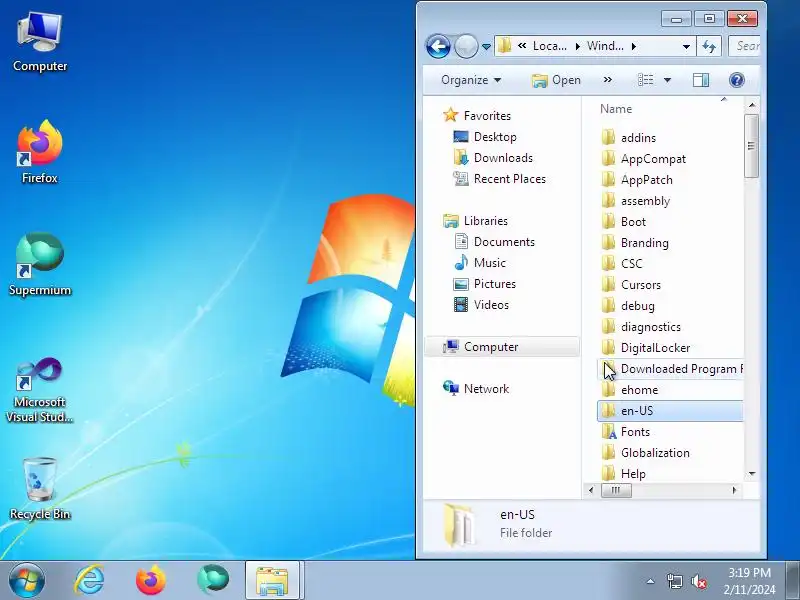Click the Open toolbar button
The height and width of the screenshot is (600, 800).
[556, 80]
